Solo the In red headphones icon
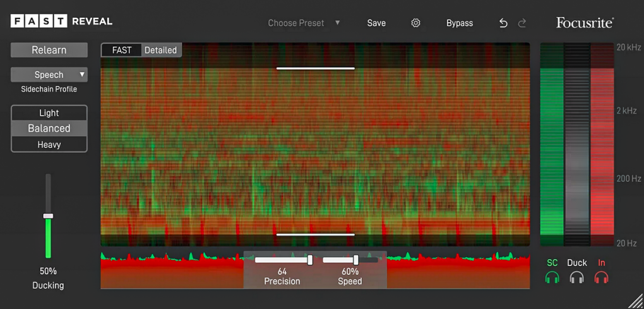The image size is (644, 309). coord(601,277)
